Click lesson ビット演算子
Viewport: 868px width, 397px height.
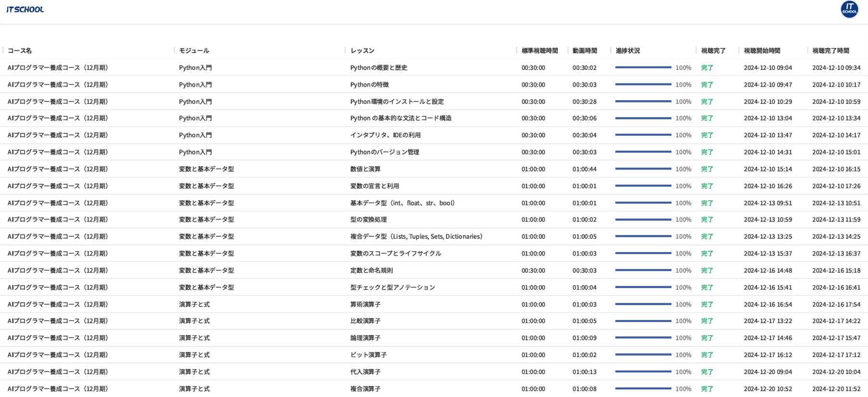(369, 355)
